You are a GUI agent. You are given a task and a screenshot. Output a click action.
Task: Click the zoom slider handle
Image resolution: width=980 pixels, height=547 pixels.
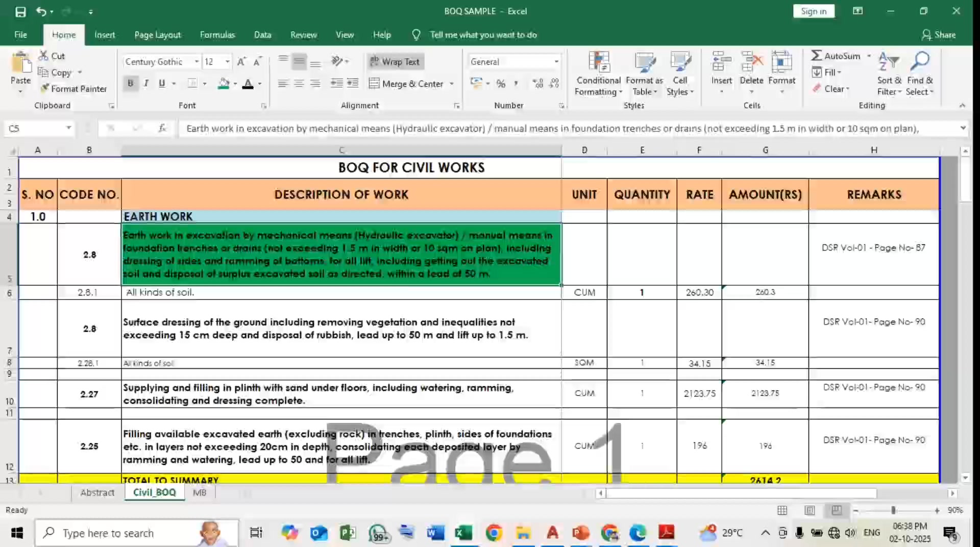click(x=893, y=510)
